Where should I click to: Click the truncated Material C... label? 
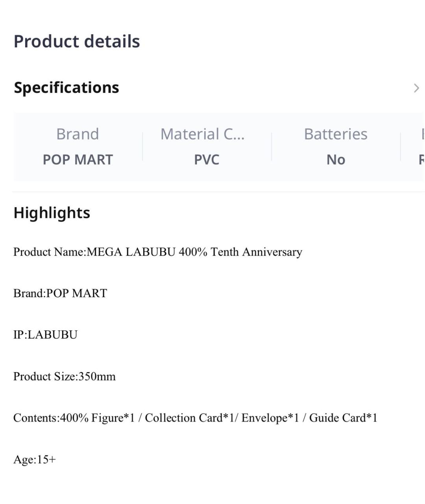202,134
